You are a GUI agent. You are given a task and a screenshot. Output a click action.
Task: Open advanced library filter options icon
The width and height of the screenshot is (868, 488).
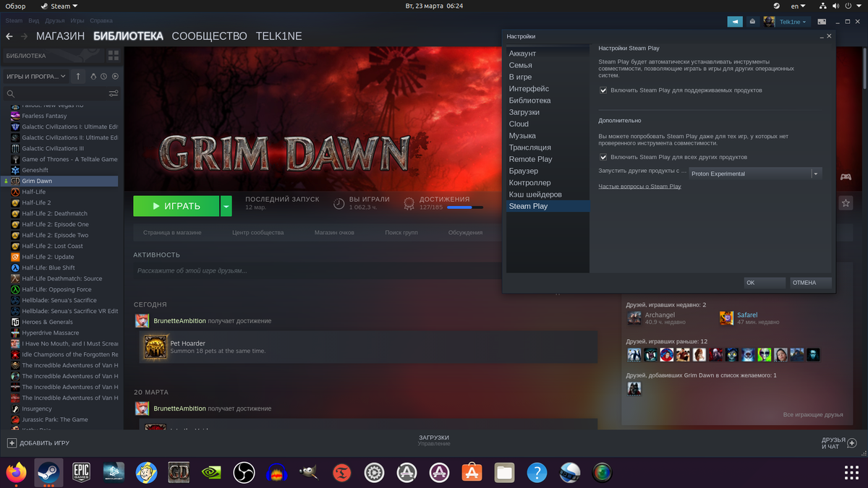[114, 93]
